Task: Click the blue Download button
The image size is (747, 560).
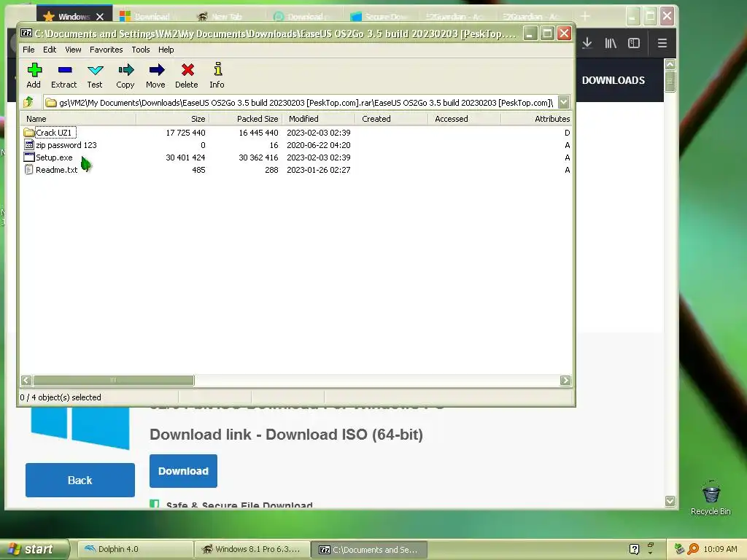Action: click(183, 471)
